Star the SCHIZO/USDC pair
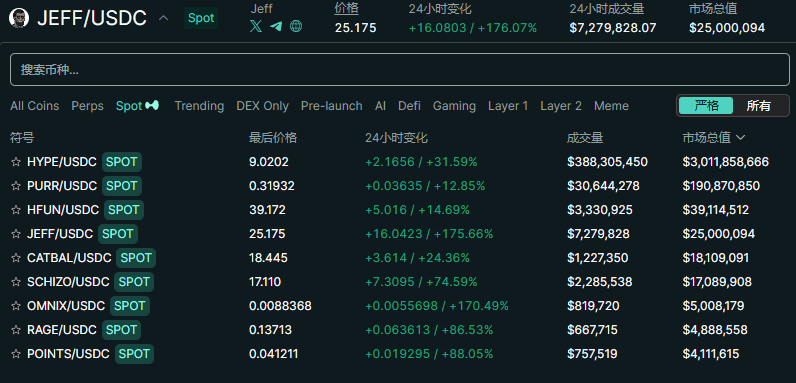The width and height of the screenshot is (796, 383). point(16,282)
